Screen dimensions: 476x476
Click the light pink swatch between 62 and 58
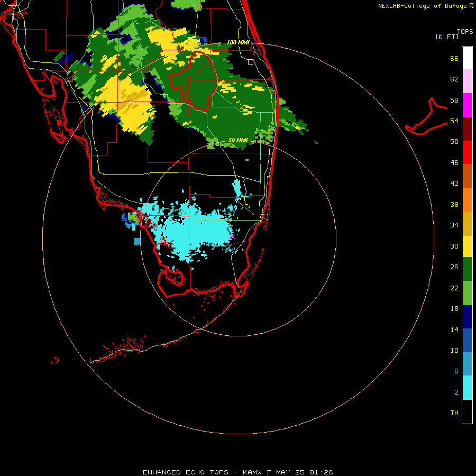467,81
